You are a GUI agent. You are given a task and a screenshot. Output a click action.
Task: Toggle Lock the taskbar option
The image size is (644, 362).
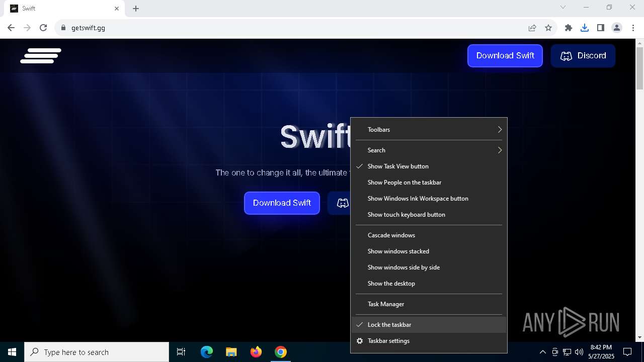429,325
